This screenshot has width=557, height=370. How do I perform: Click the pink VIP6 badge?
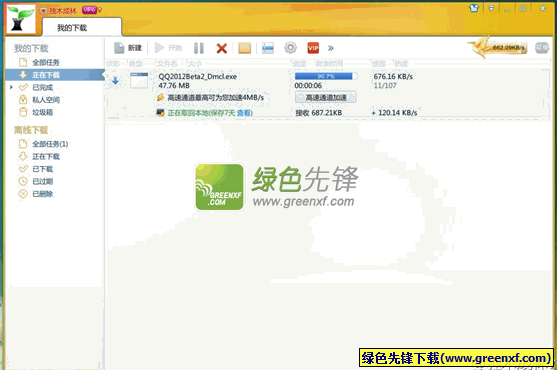pos(89,10)
